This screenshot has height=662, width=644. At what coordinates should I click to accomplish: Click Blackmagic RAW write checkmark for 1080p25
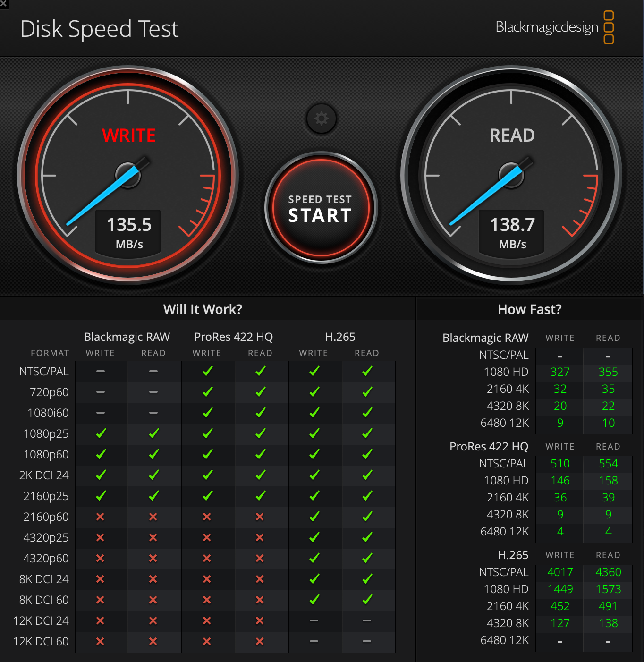[x=101, y=433]
